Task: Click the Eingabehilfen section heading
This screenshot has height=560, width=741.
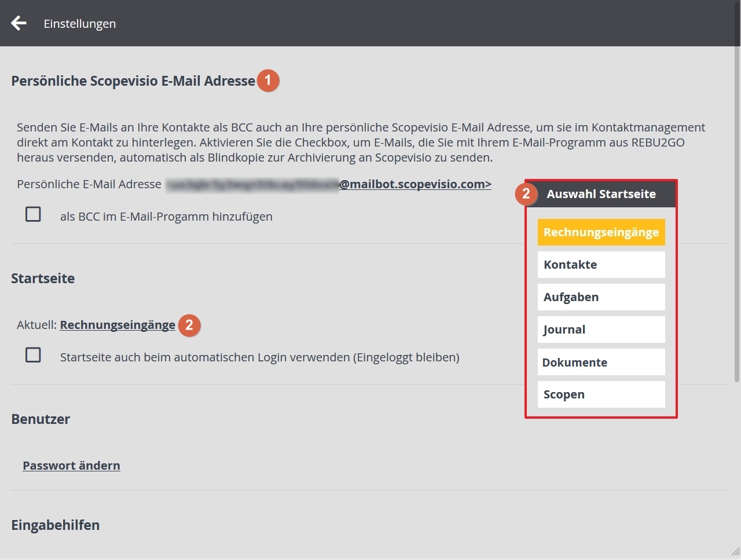Action: point(56,525)
